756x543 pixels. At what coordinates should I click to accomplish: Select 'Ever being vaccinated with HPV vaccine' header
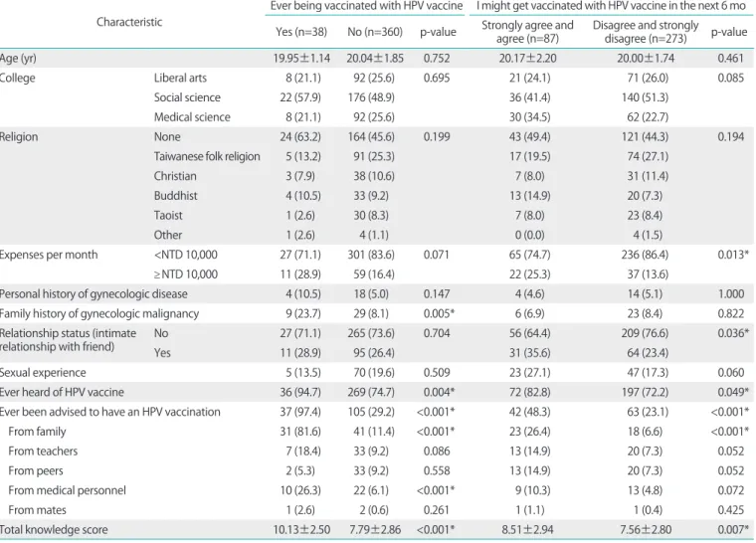click(366, 6)
